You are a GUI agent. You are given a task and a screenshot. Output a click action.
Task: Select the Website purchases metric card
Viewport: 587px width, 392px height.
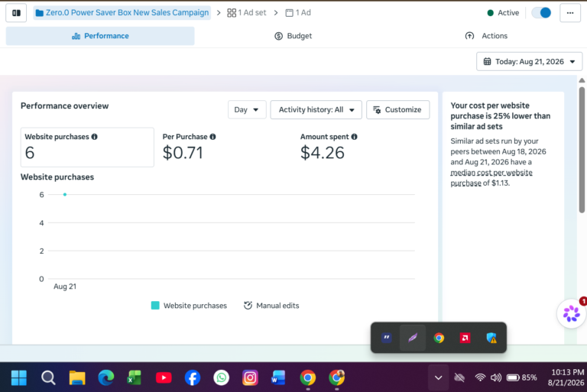[x=87, y=147]
